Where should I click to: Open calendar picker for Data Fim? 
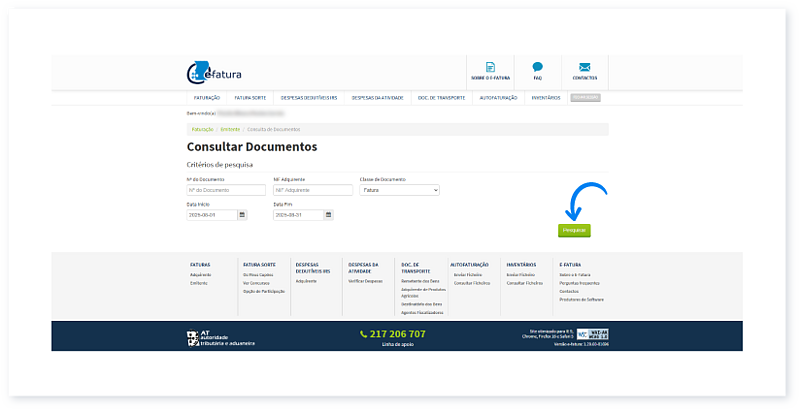[x=328, y=215]
